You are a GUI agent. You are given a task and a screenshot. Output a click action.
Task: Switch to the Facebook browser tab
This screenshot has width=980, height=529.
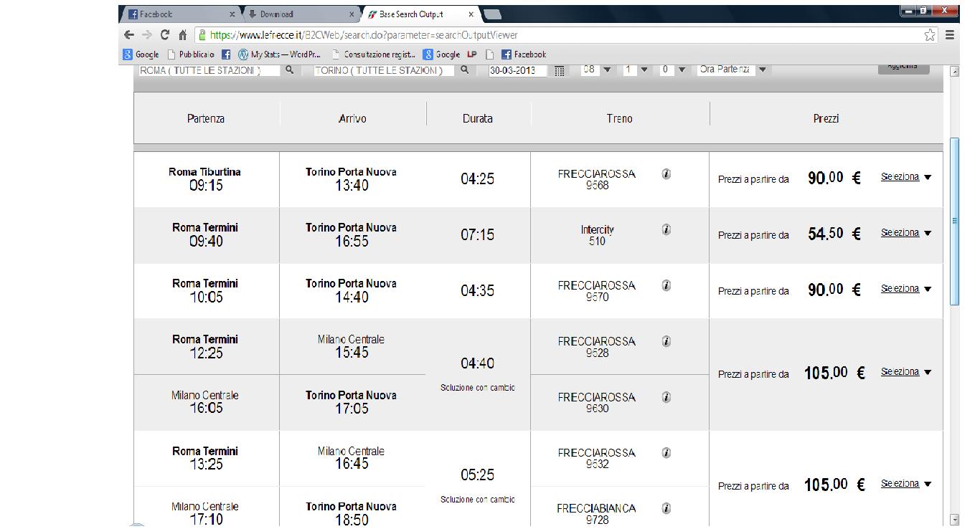(179, 14)
